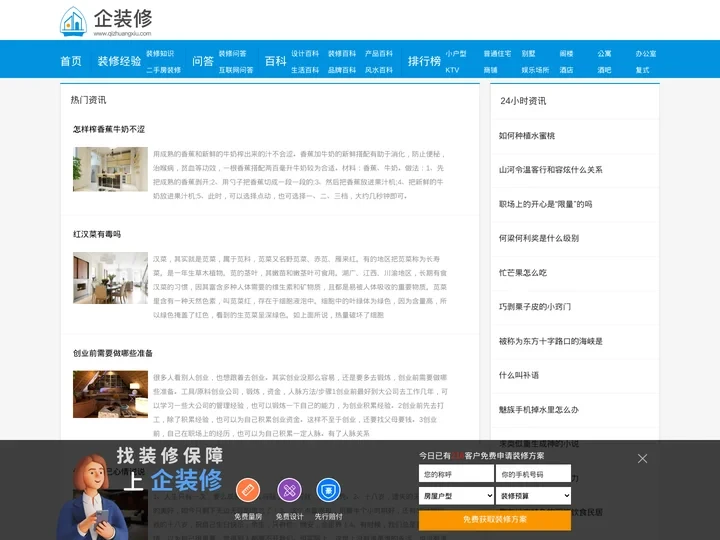720x540 pixels.
Task: Open article title 怎样榨香蕉牛奶不涩
Action: point(109,129)
